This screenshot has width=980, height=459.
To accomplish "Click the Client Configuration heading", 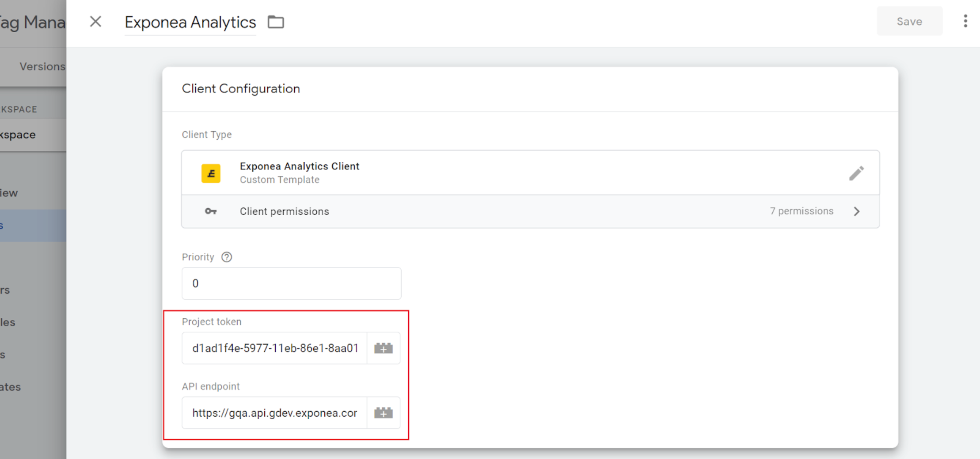I will coord(241,88).
